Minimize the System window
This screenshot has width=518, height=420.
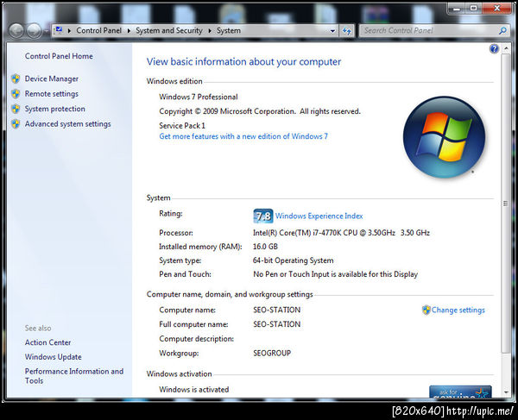(x=457, y=9)
